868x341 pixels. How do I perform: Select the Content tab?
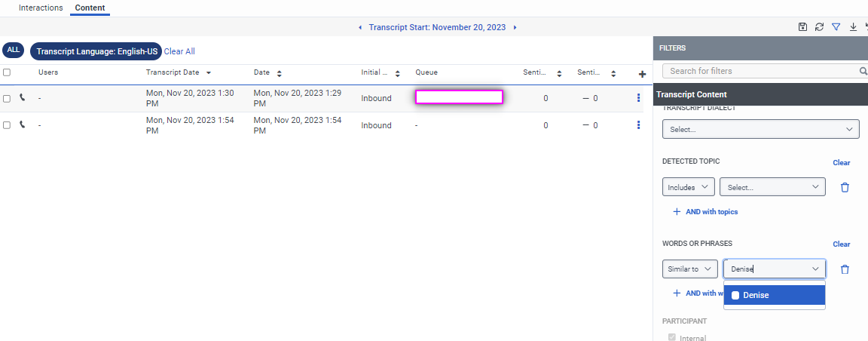pyautogui.click(x=90, y=8)
